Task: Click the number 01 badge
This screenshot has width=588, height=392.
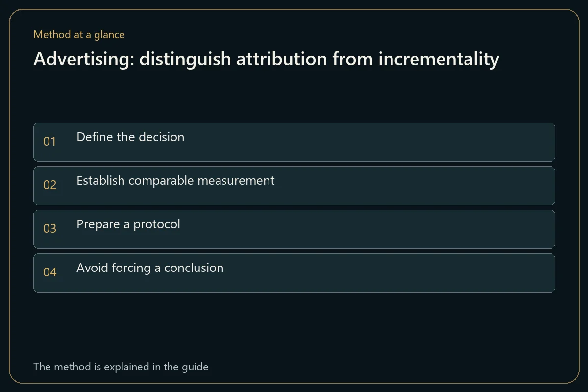Action: coord(49,142)
